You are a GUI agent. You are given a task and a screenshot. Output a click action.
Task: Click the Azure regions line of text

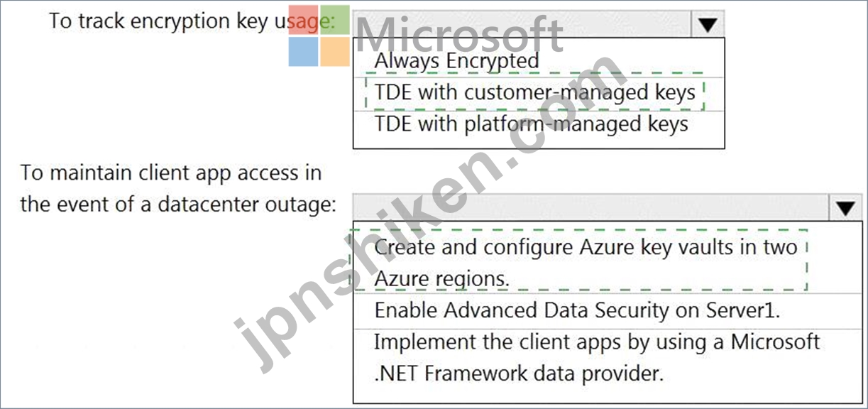click(441, 278)
